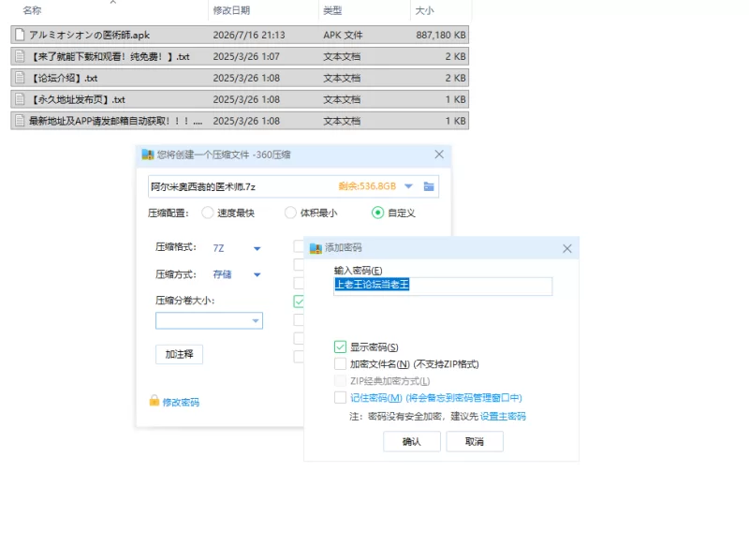Screen dimensions: 749x560
Task: Enable 加密文件名(N) checkbox
Action: coord(340,363)
